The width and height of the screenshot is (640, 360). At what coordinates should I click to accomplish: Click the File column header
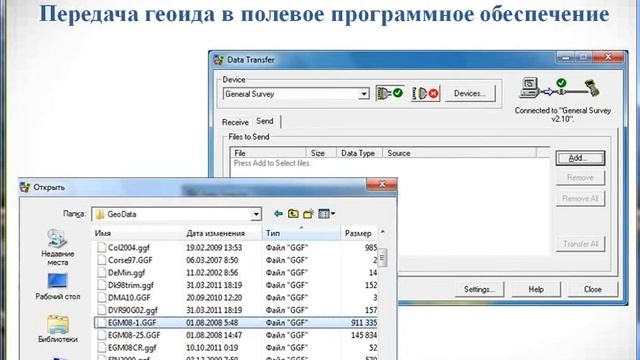tap(268, 153)
